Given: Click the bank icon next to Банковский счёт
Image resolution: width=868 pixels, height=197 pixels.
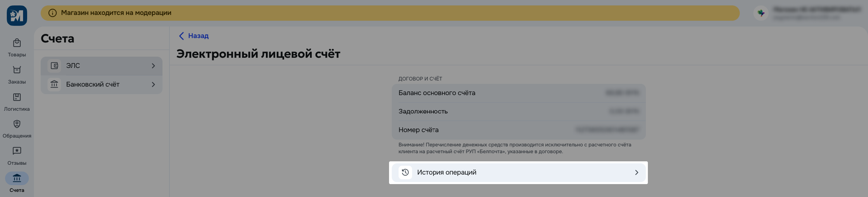Looking at the screenshot, I should click(54, 85).
